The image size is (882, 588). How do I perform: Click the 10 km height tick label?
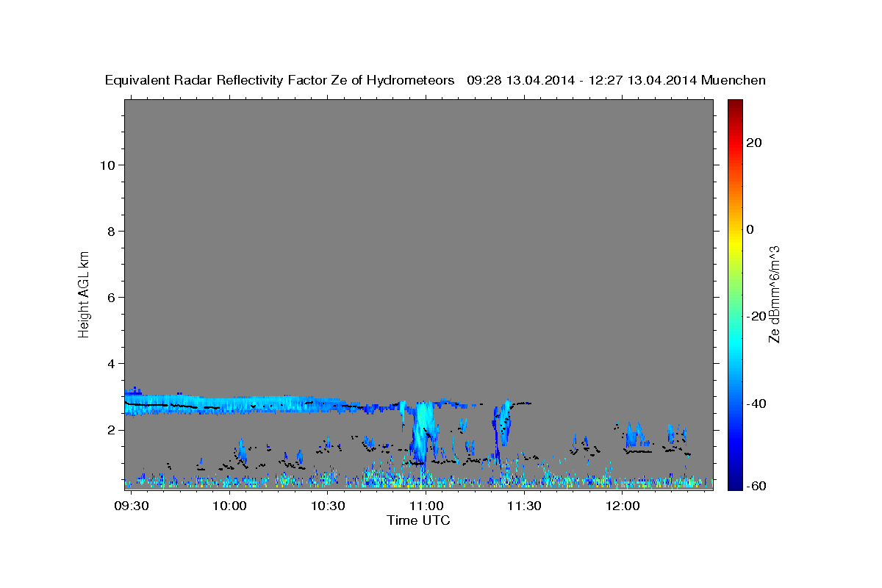[x=106, y=165]
